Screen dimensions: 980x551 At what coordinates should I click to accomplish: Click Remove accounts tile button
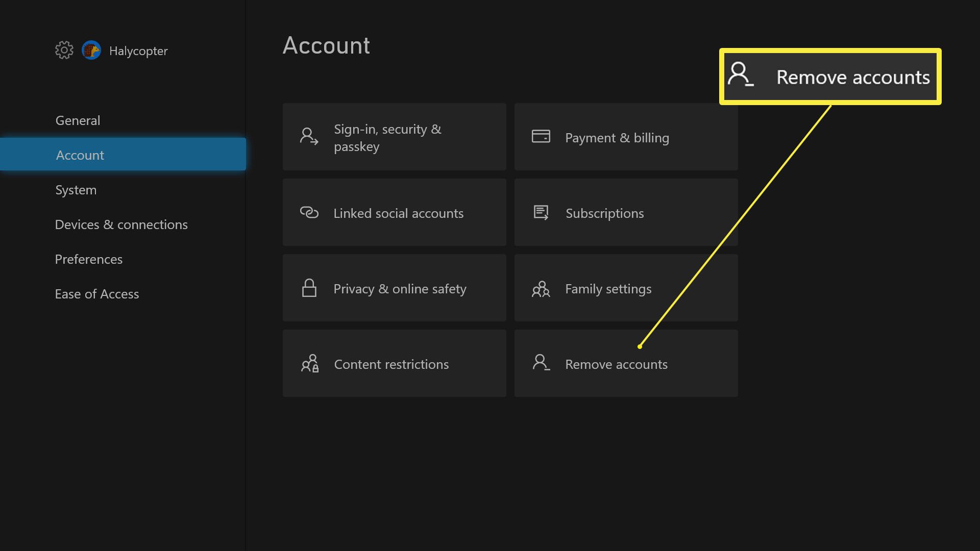pos(626,363)
